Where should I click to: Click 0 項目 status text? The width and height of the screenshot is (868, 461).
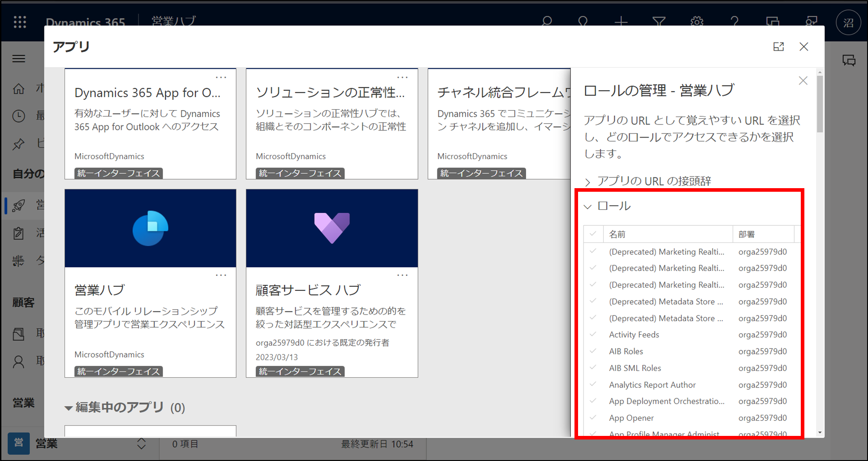(185, 444)
